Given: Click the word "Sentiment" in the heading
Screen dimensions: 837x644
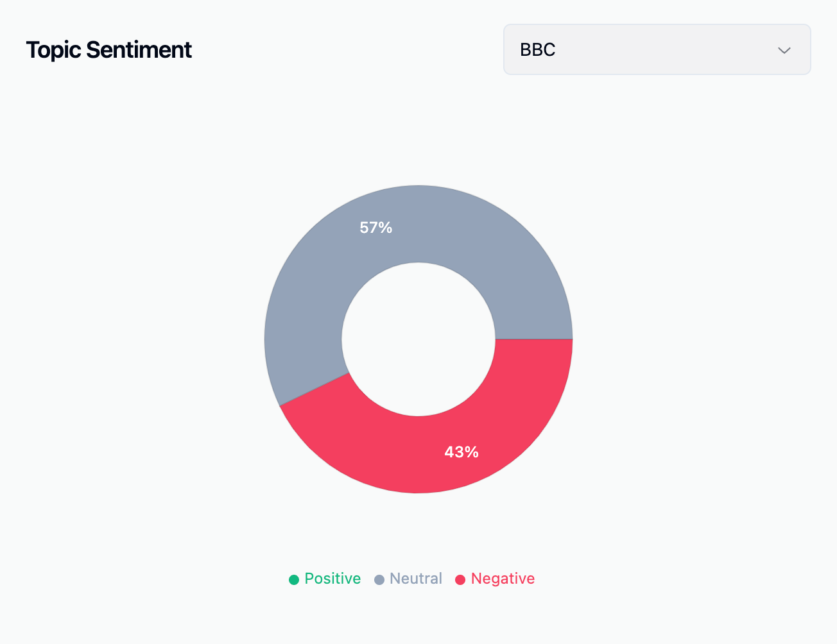Looking at the screenshot, I should coord(139,50).
